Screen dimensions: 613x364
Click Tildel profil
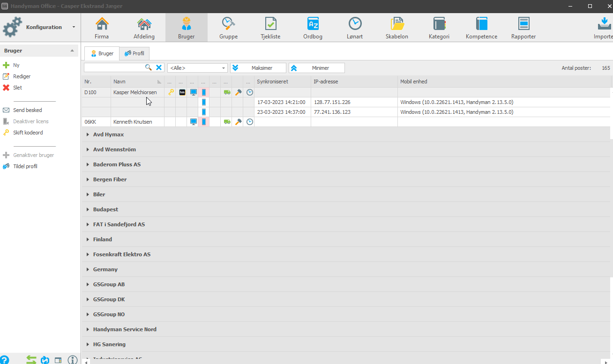tap(20, 166)
